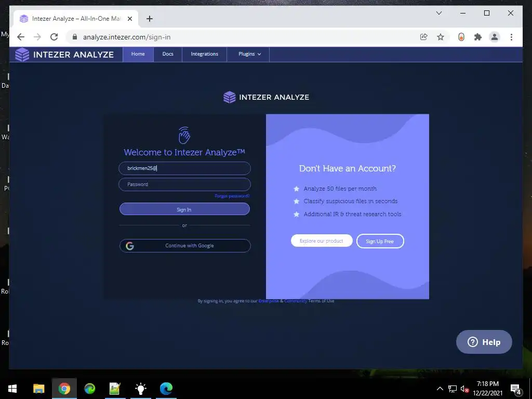Select the Intezer Analyze browser tab

tap(76, 19)
